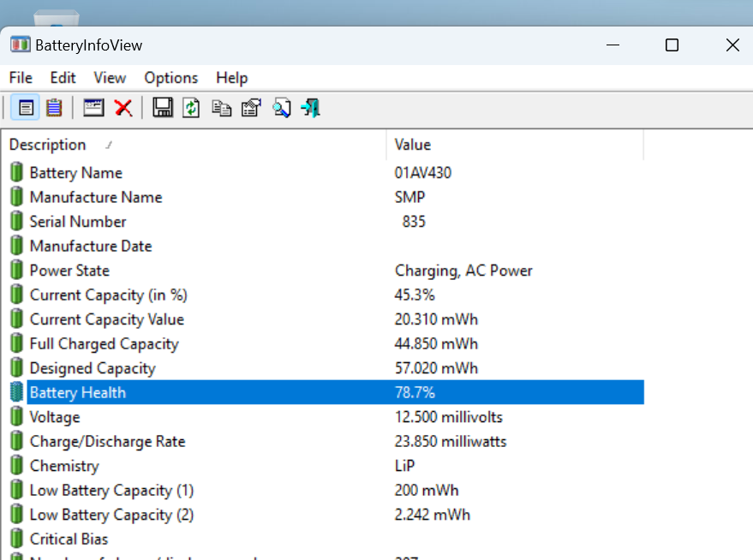Click the 200 mWh value
The width and height of the screenshot is (753, 560).
tap(427, 490)
